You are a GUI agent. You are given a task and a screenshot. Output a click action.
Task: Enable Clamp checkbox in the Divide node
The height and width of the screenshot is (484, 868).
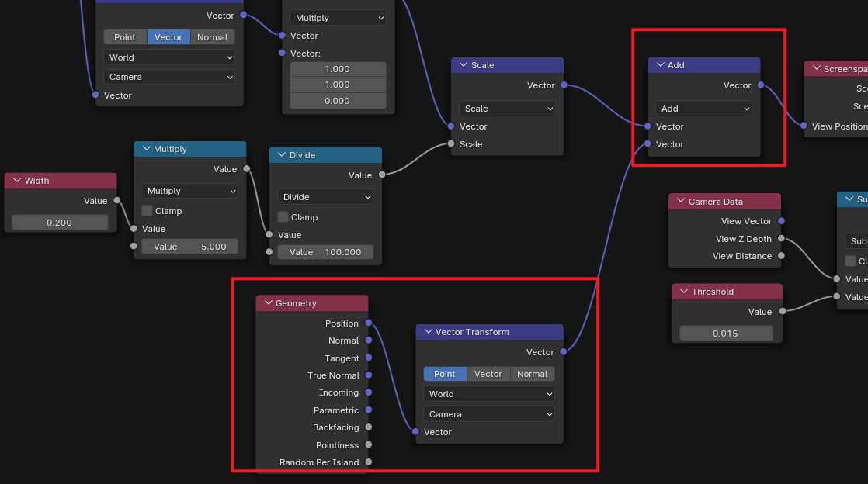coord(283,217)
